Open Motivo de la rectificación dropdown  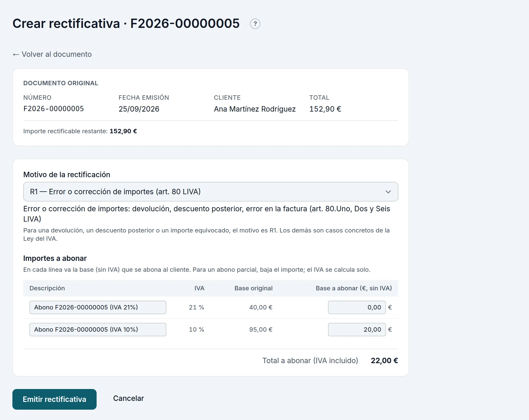click(211, 192)
